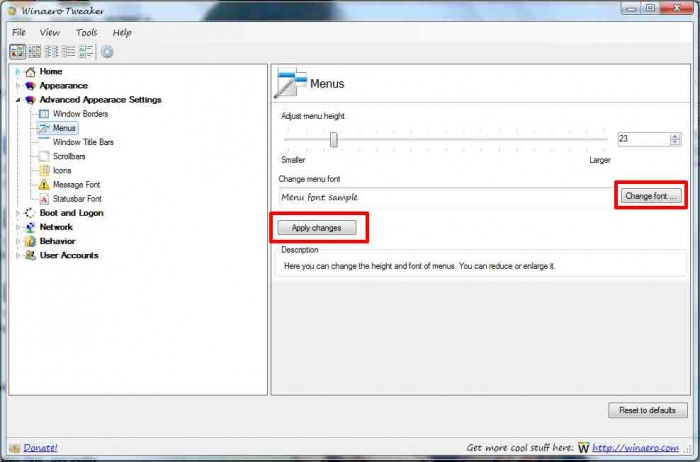
Task: Expand the Home tree node
Action: click(x=18, y=71)
